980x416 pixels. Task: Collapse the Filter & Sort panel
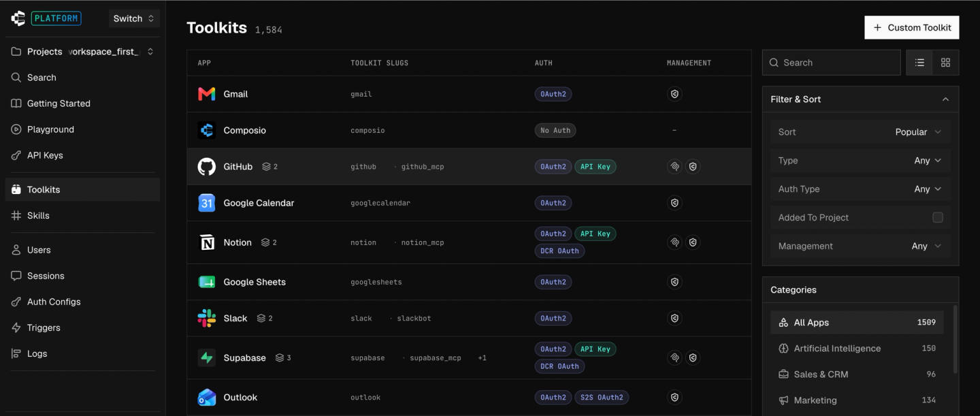click(x=945, y=99)
